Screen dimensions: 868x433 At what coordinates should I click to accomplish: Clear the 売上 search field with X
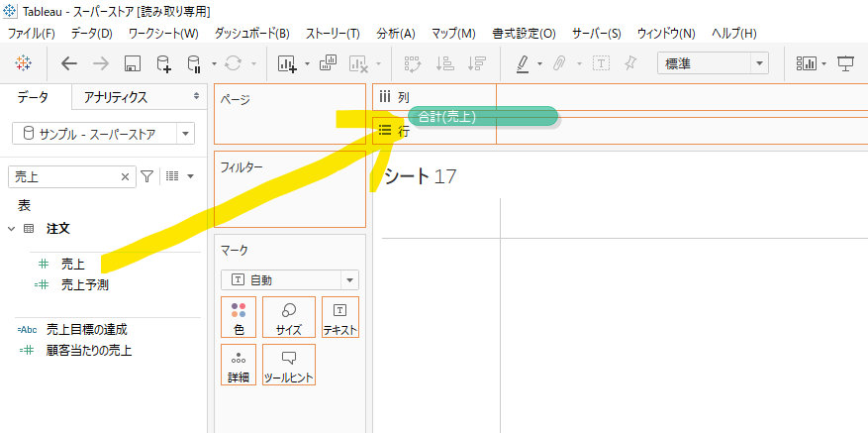click(125, 176)
